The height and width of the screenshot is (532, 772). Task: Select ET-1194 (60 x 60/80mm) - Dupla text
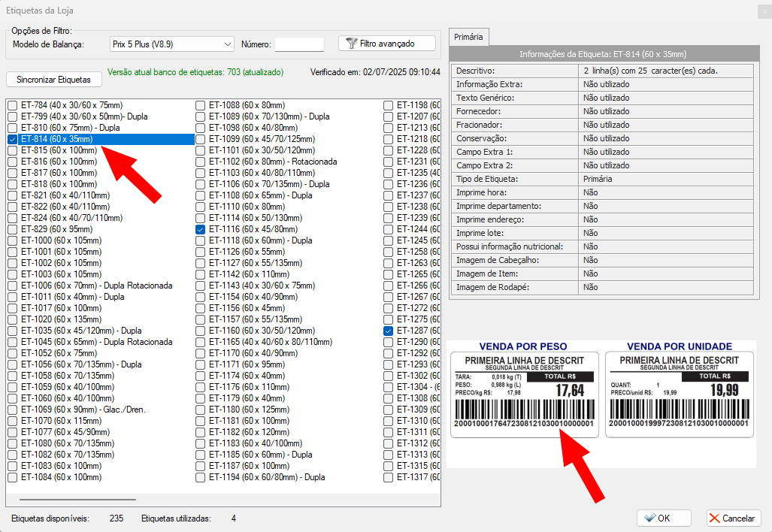[x=267, y=477]
